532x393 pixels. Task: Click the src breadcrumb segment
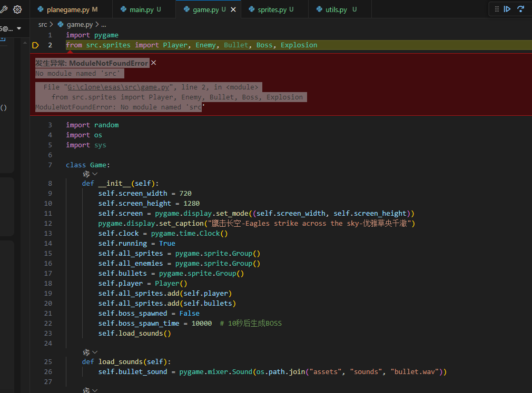point(43,25)
